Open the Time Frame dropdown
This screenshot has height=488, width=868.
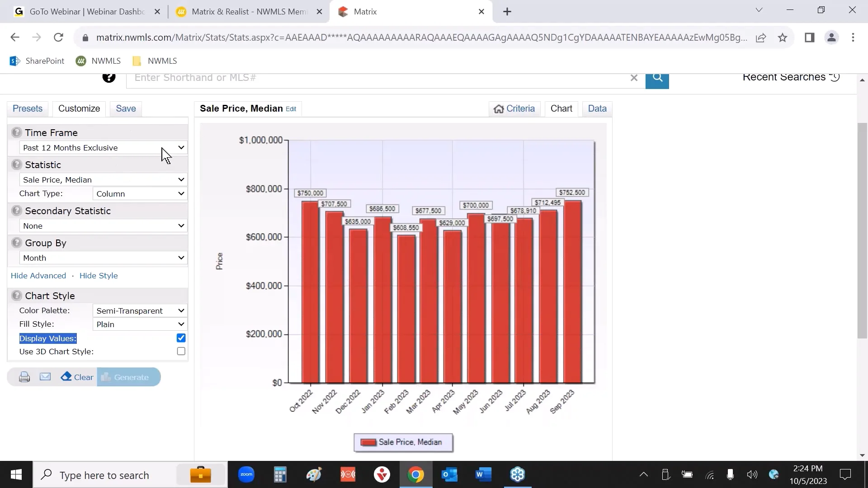pyautogui.click(x=103, y=148)
